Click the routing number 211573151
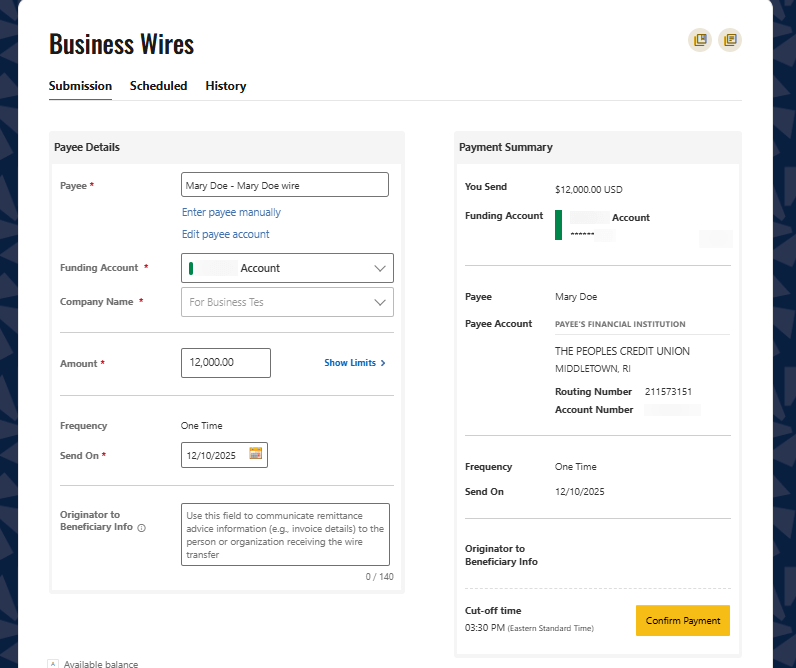The height and width of the screenshot is (668, 796). pos(668,392)
